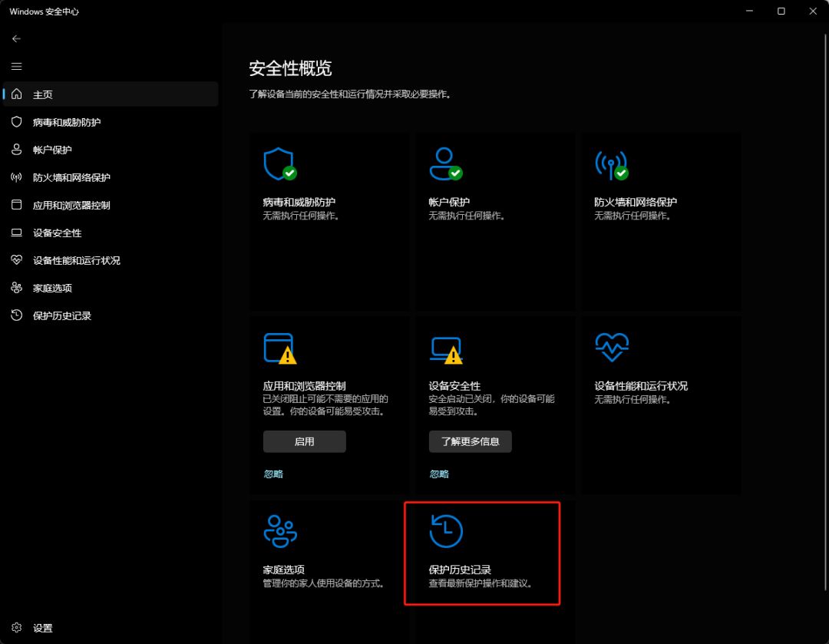Open the history clock icon for 保护历史记录 card

pos(446,531)
